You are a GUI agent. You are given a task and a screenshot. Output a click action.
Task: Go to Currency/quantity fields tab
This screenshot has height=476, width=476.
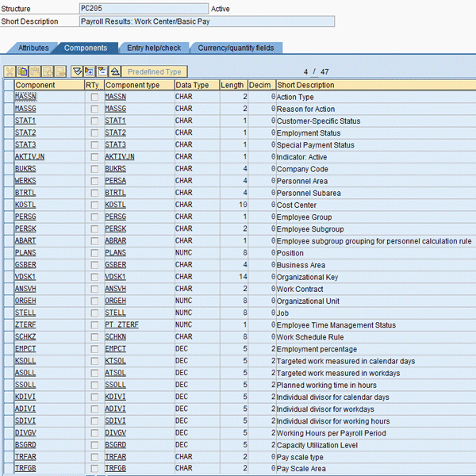click(x=235, y=48)
